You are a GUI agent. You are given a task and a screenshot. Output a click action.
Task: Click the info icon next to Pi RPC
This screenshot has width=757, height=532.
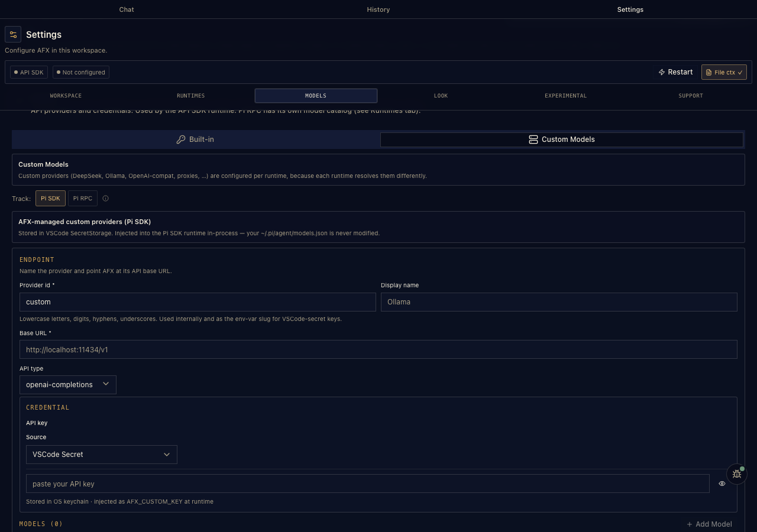(105, 199)
